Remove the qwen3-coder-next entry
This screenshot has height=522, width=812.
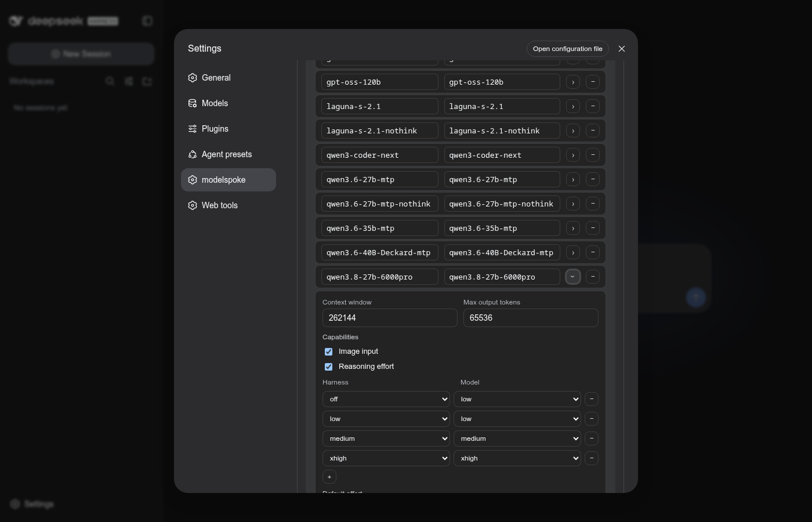pos(593,155)
